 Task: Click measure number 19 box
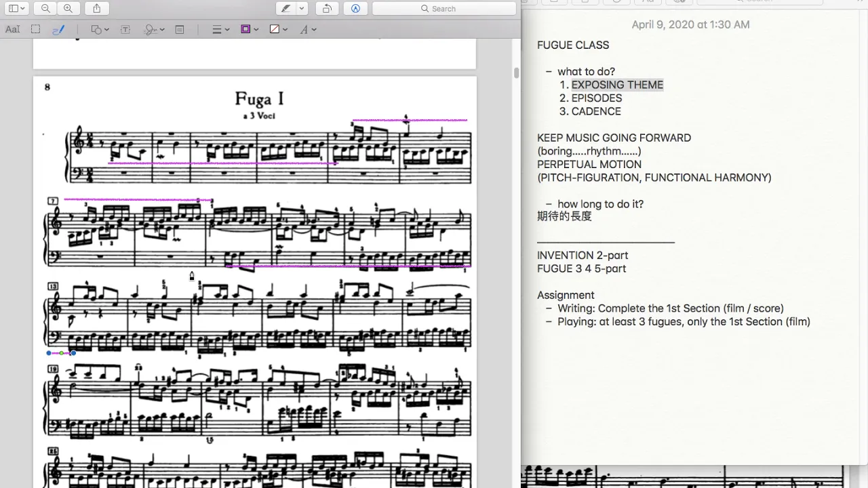click(x=52, y=369)
